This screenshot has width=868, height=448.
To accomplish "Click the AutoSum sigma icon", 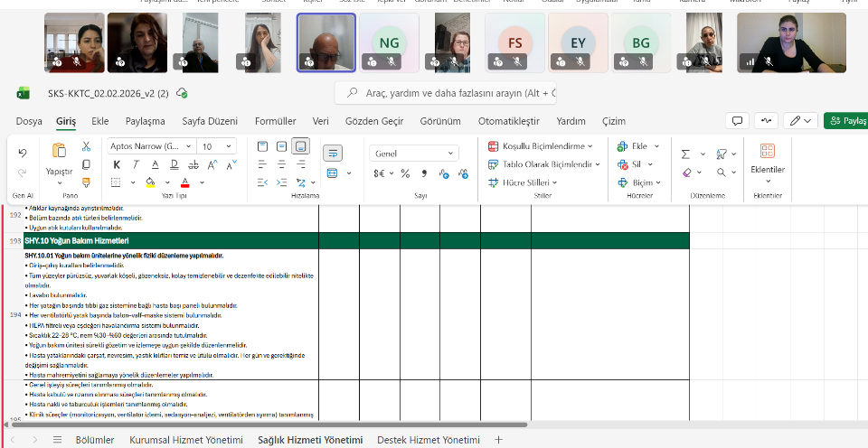I will coord(685,154).
